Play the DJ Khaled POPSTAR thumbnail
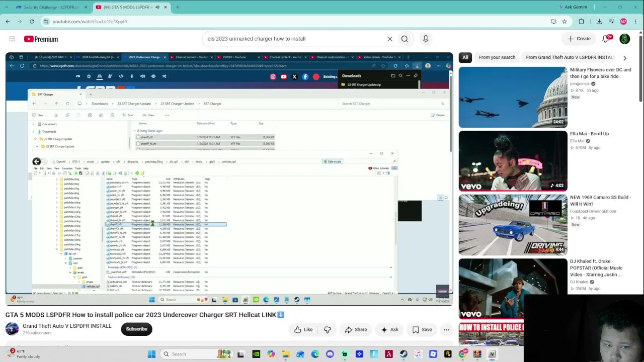 point(513,289)
